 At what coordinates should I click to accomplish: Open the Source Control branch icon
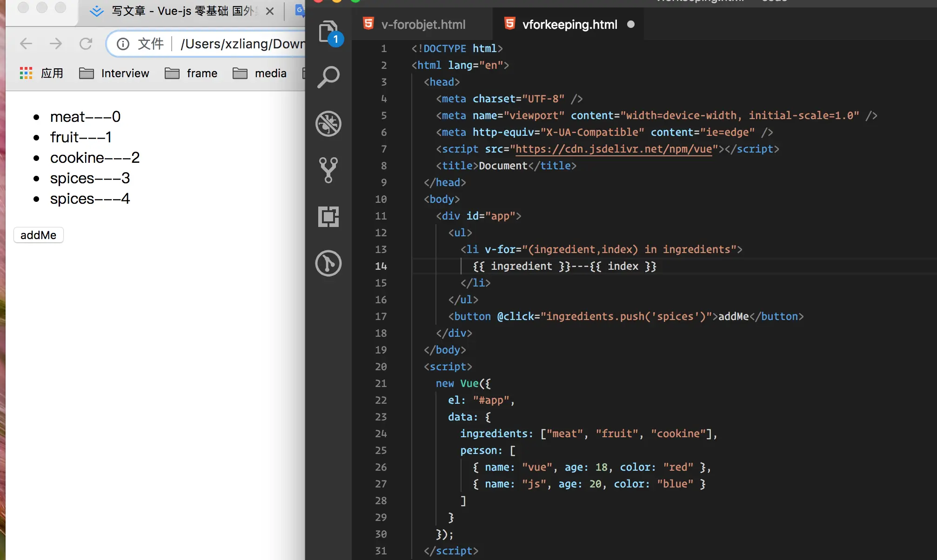328,170
